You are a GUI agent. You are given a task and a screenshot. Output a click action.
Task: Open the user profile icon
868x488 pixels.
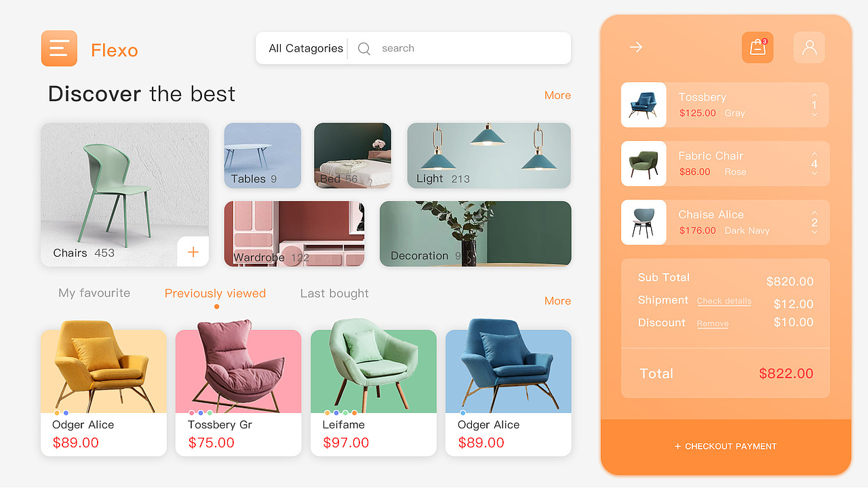(x=809, y=47)
